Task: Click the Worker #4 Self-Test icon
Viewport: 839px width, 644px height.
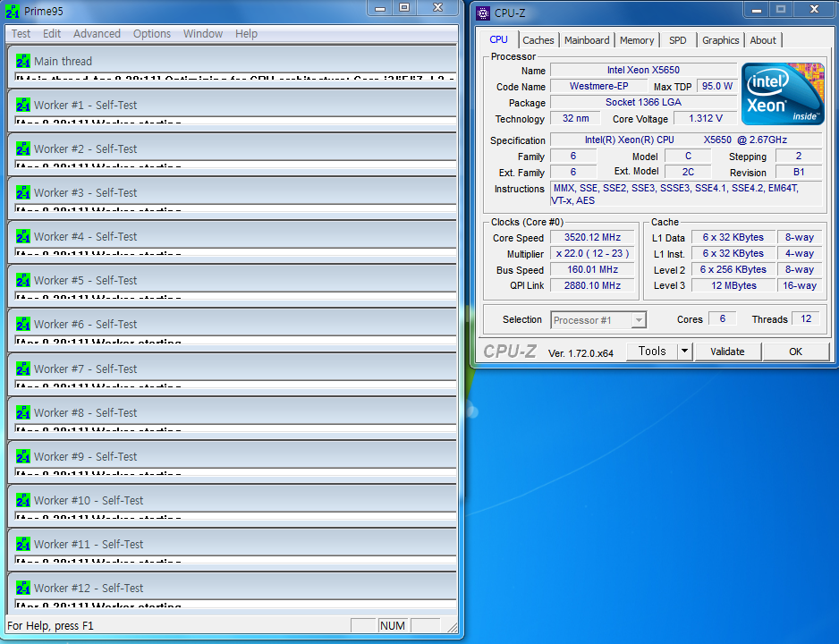Action: tap(23, 236)
